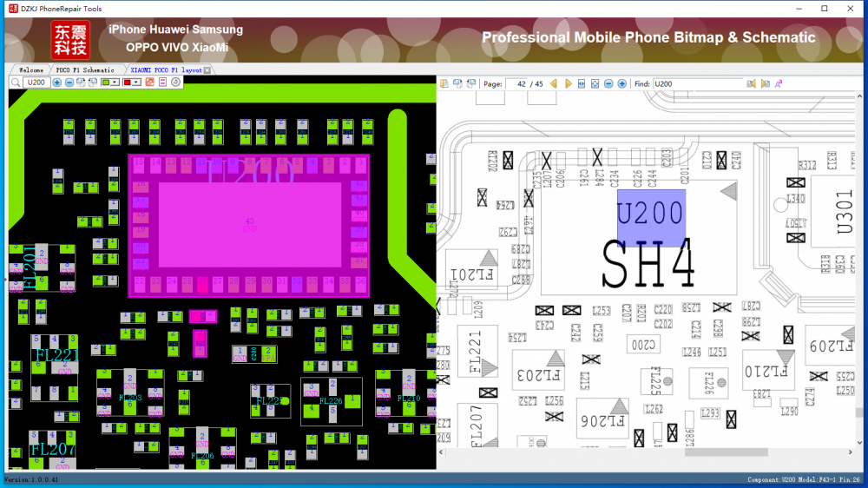Fit the whole PDF page in view
The image size is (868, 488).
tap(595, 84)
